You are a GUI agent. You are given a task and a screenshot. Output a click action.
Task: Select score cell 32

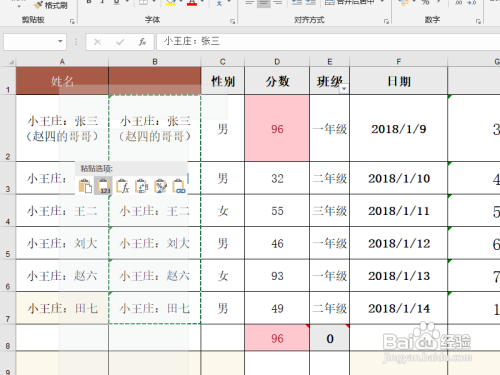pos(277,178)
